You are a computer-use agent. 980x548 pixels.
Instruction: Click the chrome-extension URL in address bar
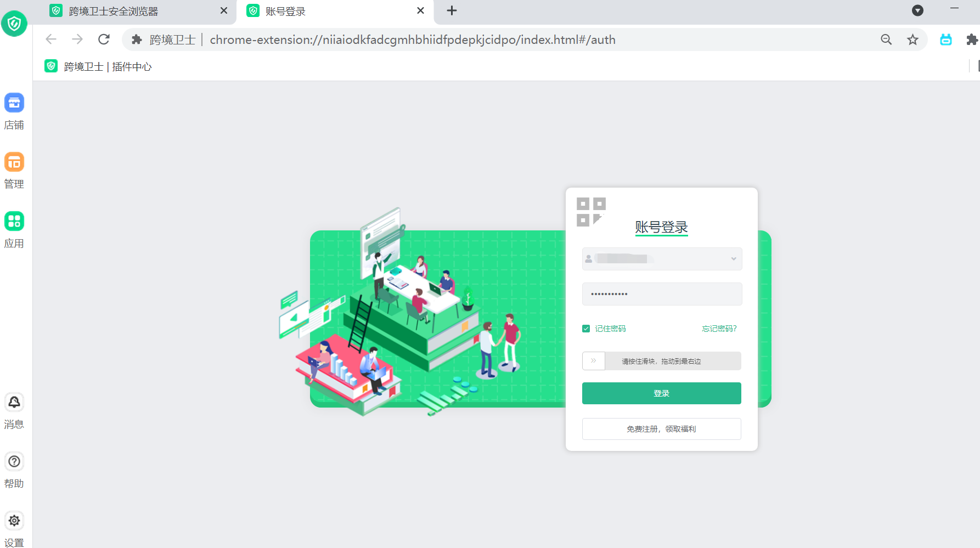click(x=413, y=39)
